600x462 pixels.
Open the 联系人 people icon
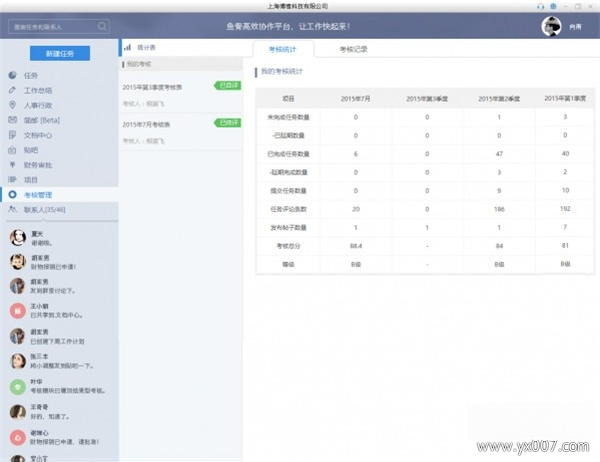(x=13, y=209)
